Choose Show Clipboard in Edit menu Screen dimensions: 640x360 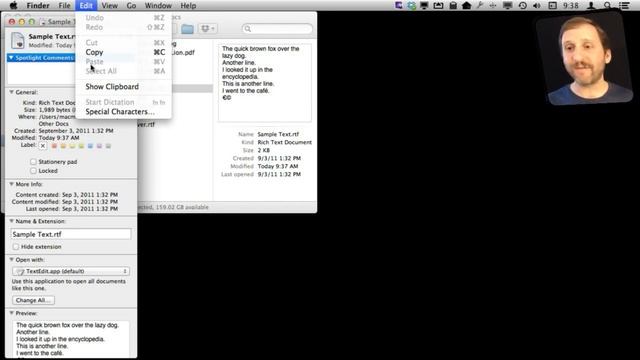[x=123, y=87]
